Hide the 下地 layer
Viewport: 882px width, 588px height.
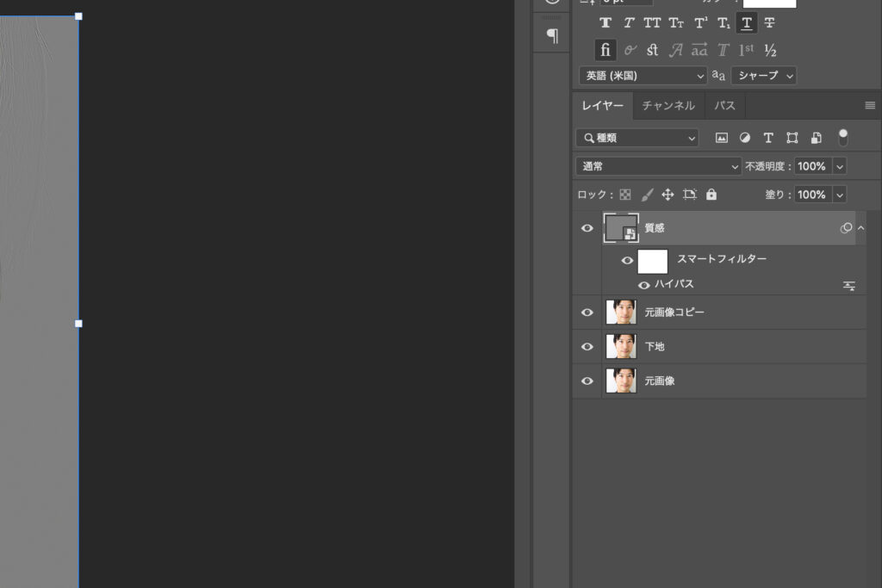[587, 347]
